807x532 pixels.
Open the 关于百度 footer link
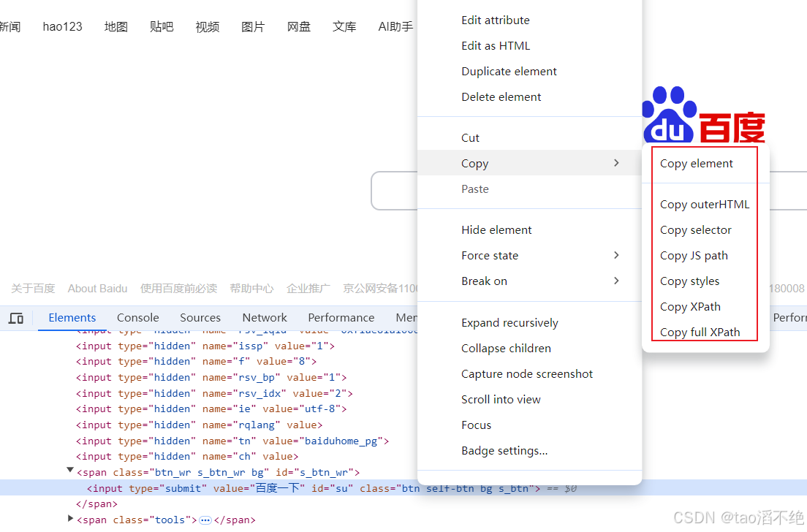coord(33,289)
